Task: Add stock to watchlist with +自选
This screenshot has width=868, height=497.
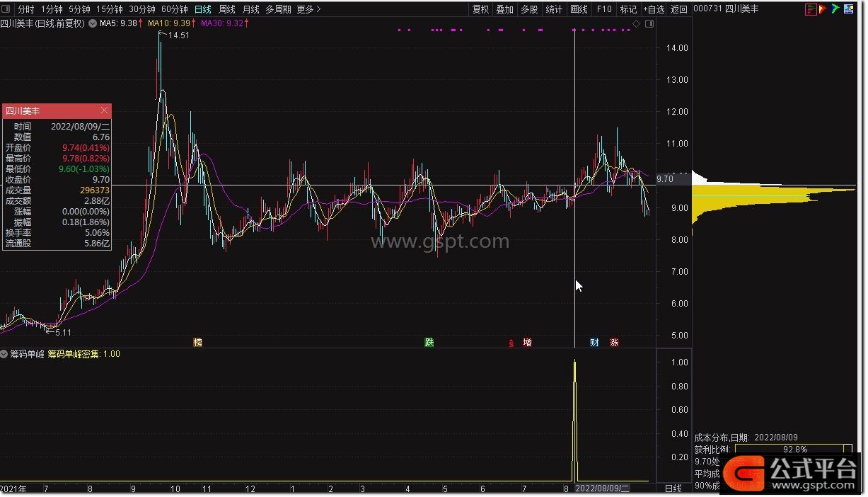Action: 654,9
